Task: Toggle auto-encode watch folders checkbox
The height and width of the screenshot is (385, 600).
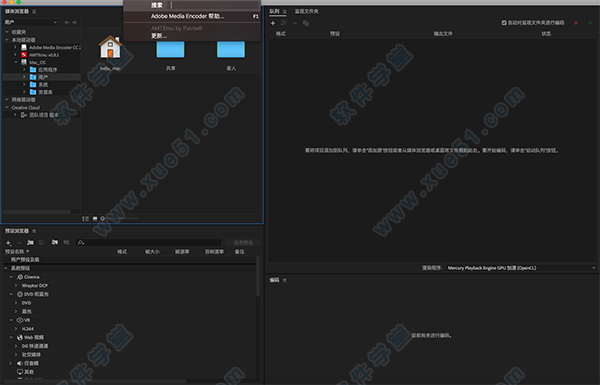Action: tap(504, 23)
